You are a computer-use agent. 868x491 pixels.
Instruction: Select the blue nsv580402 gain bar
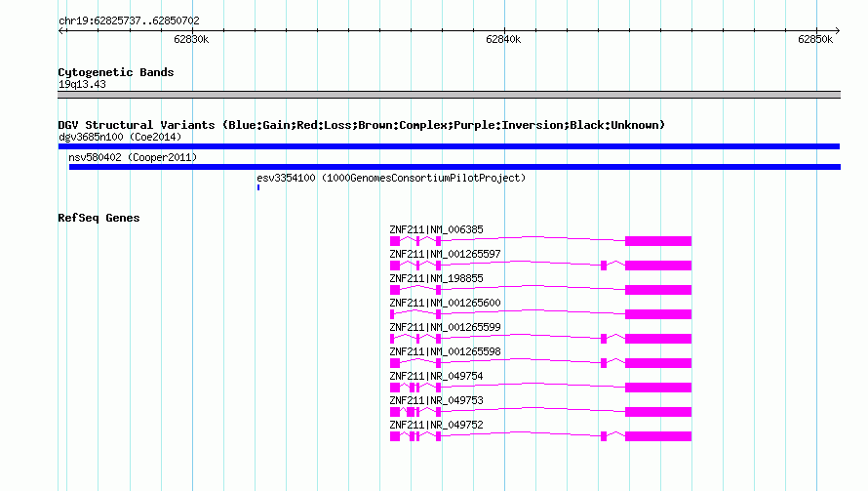pyautogui.click(x=454, y=167)
